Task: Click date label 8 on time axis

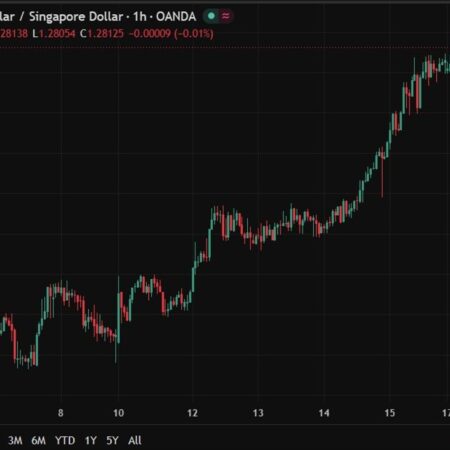Action: (60, 413)
